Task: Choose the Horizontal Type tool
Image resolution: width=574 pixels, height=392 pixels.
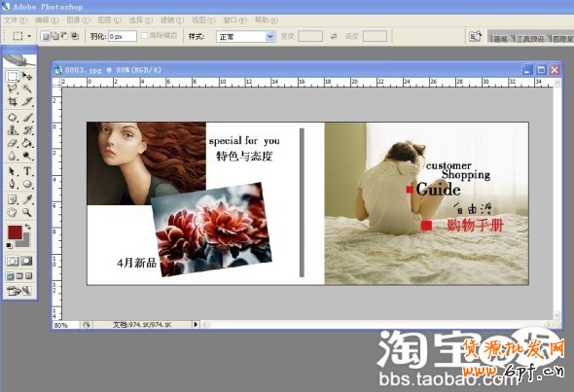Action: coord(27,171)
